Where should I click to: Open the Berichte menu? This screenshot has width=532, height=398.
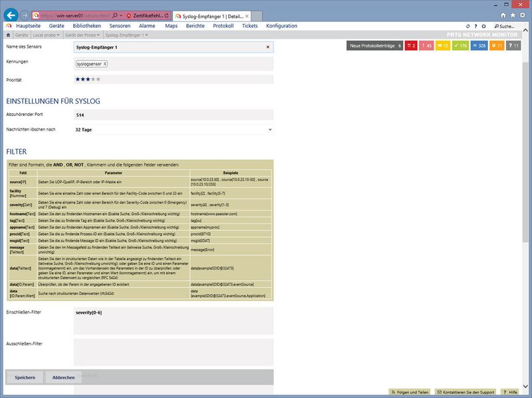click(x=195, y=26)
